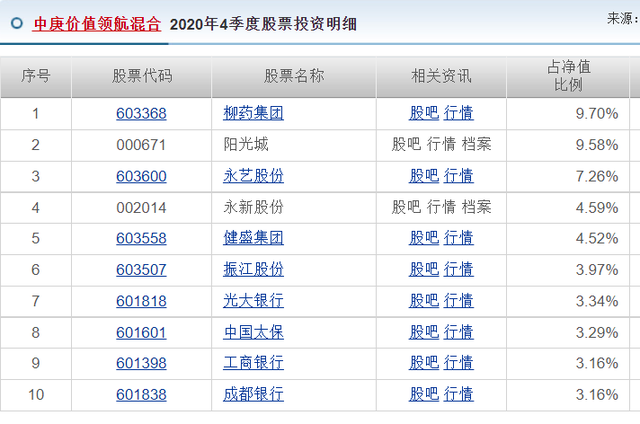
Task: Click the 相关资讯 column header
Action: pos(441,76)
